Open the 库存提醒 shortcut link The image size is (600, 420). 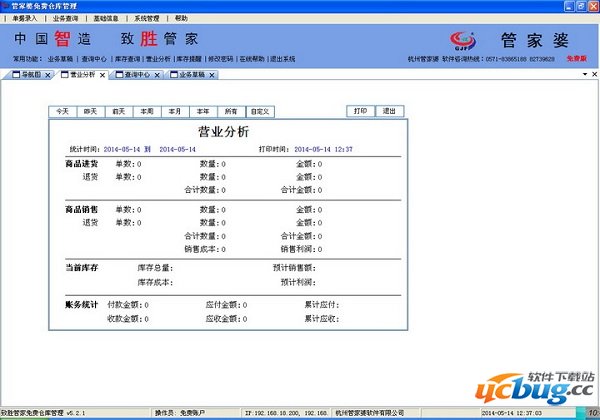click(189, 59)
